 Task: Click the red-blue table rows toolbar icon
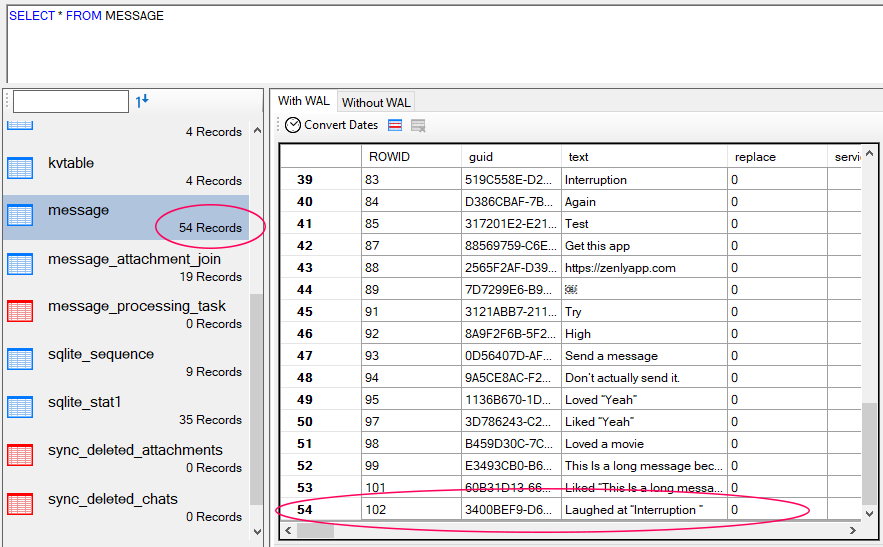[x=395, y=125]
